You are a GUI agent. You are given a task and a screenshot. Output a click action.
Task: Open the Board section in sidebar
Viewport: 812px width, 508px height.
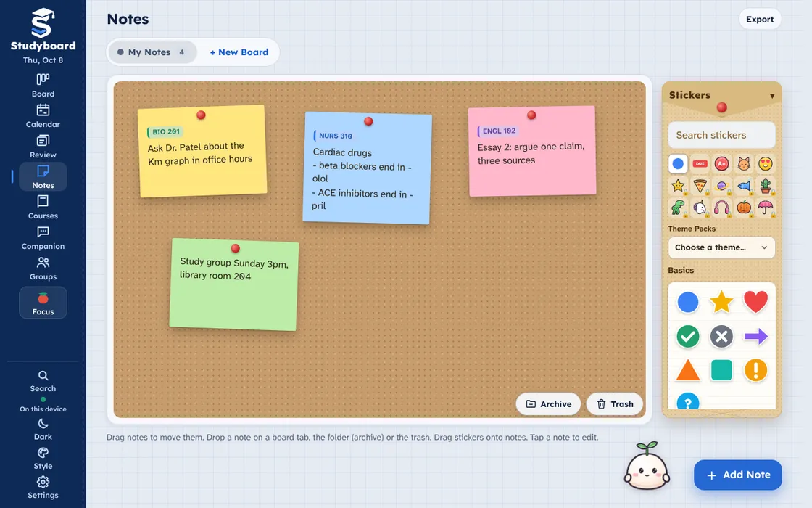coord(43,86)
